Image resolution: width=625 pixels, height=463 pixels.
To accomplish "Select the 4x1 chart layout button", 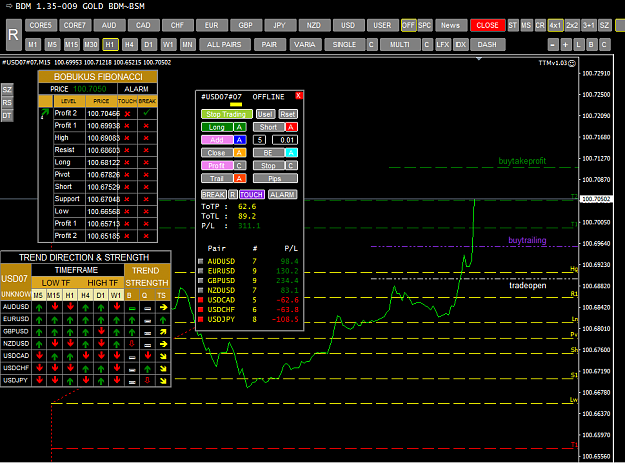I will [555, 26].
